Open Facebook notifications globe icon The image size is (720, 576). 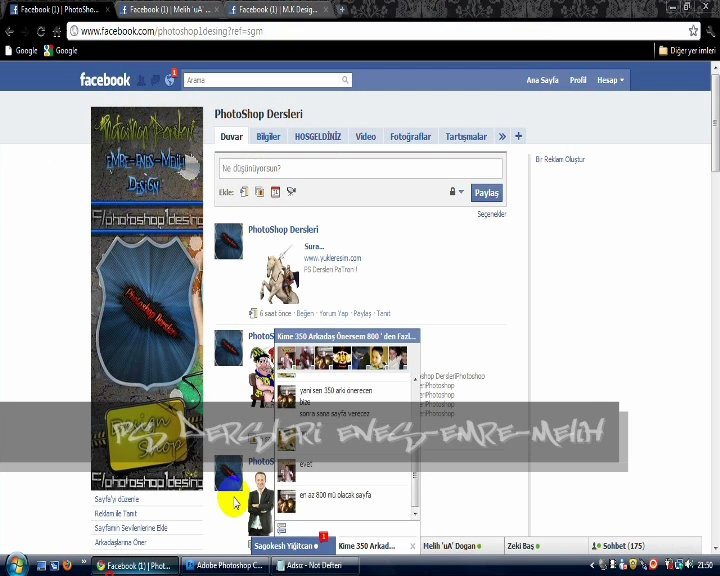point(169,80)
